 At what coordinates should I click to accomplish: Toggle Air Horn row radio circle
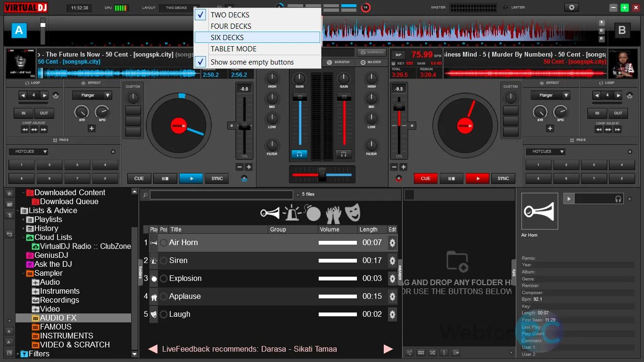point(164,243)
